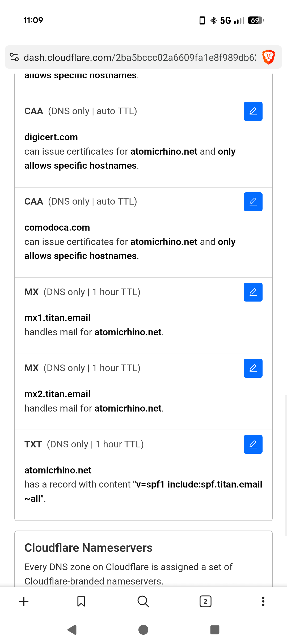Image resolution: width=287 pixels, height=644 pixels.
Task: Open Android recent apps button
Action: (215, 630)
